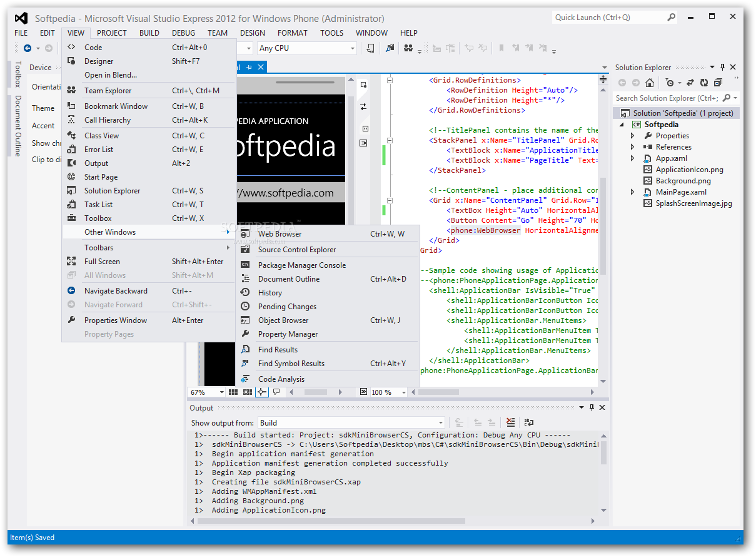Open the Toolbox side tab
The width and height of the screenshot is (756, 557).
(18, 74)
